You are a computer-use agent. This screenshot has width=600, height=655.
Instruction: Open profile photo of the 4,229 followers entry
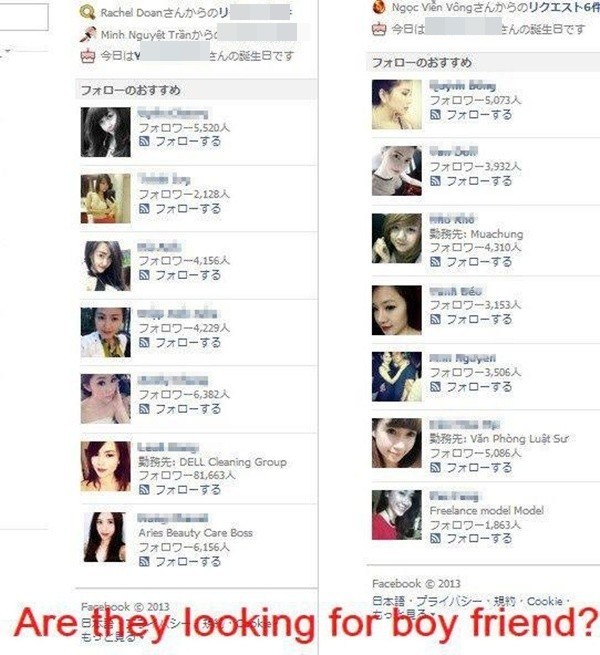pyautogui.click(x=106, y=333)
